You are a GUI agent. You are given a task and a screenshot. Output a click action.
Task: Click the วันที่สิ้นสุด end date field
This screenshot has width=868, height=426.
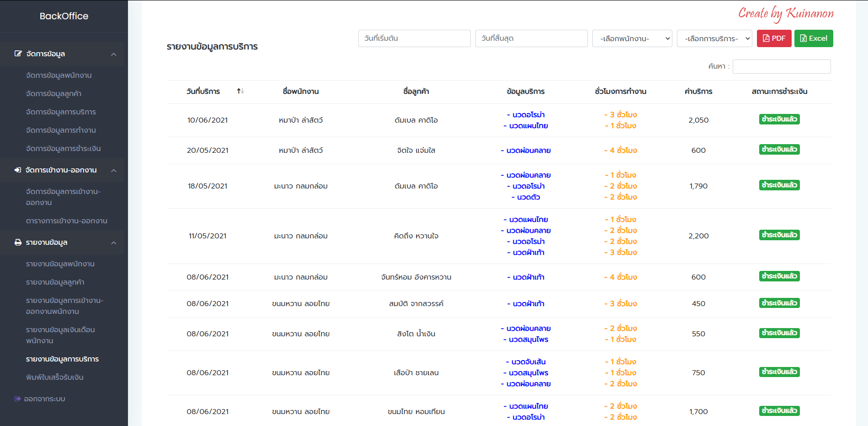[x=531, y=38]
